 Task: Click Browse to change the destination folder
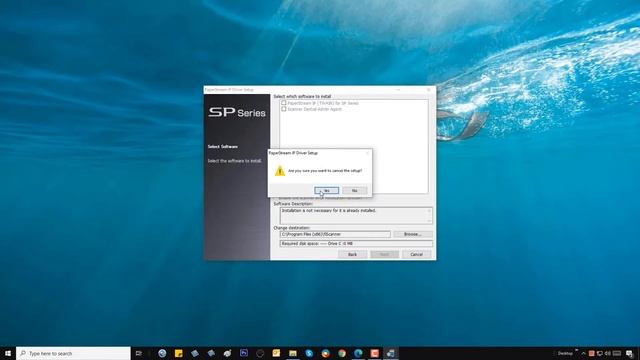point(413,234)
